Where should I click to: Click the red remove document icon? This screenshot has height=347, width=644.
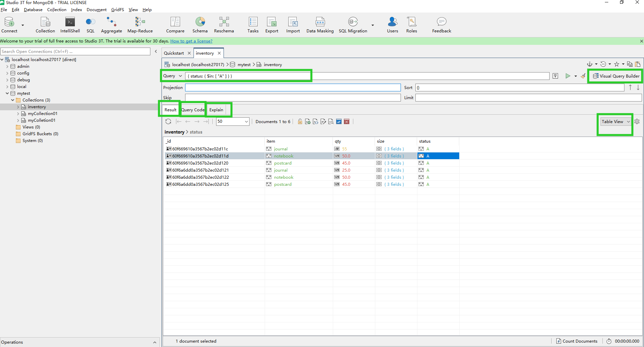tap(347, 121)
